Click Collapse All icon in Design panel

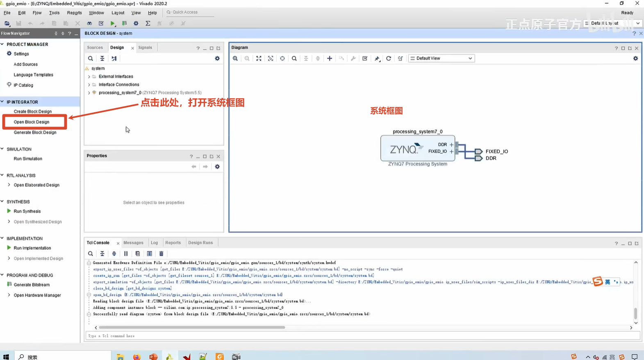click(x=102, y=59)
